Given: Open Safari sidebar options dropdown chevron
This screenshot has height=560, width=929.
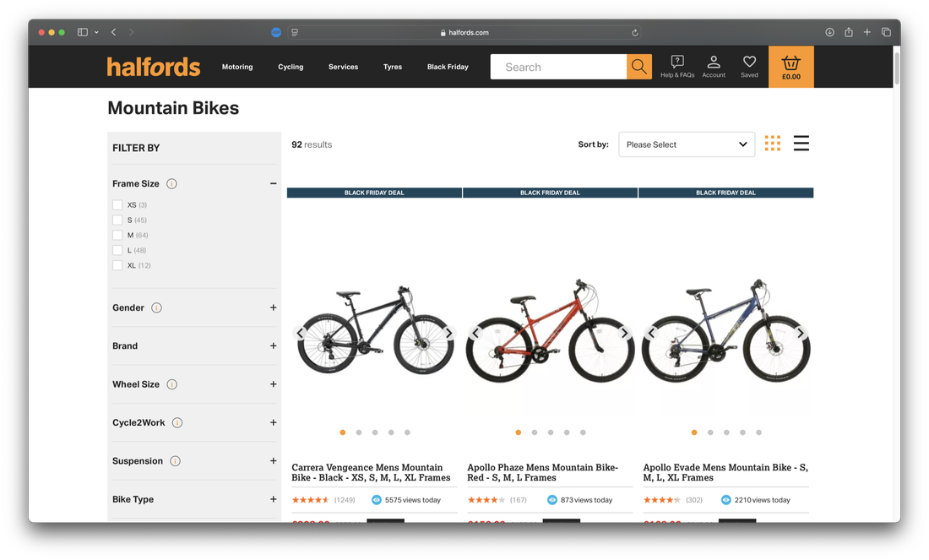Looking at the screenshot, I should click(x=96, y=33).
